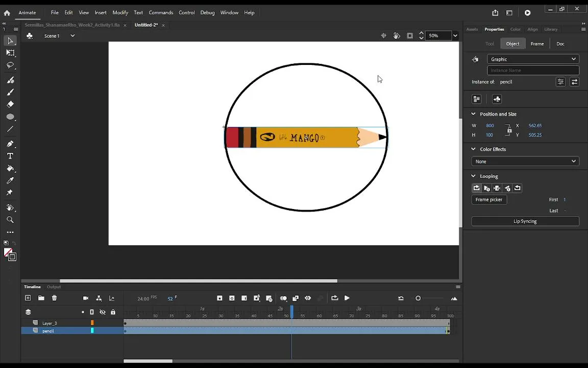Click the Home icon

(x=7, y=13)
